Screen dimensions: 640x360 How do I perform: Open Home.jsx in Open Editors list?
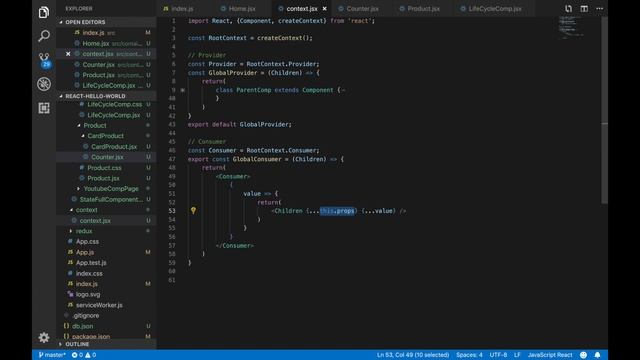(x=106, y=43)
